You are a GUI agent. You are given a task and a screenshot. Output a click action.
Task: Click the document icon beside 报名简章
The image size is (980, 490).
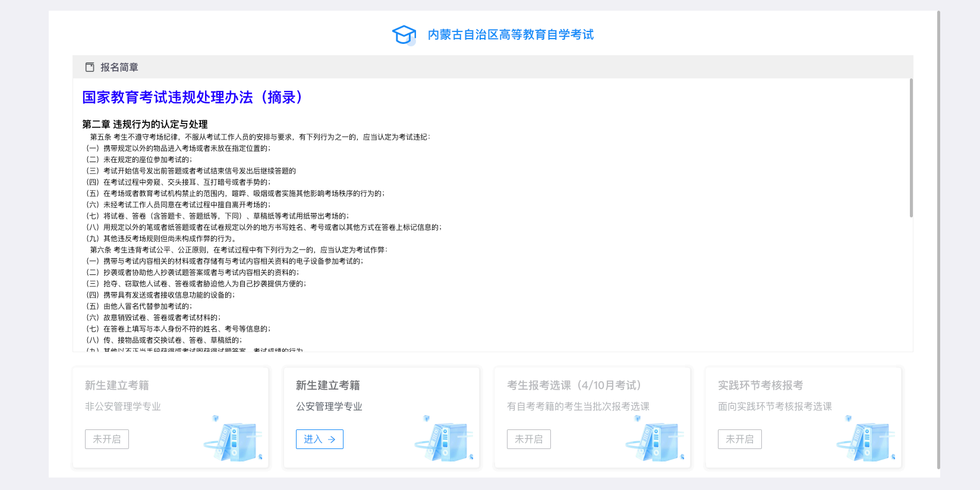(x=90, y=67)
